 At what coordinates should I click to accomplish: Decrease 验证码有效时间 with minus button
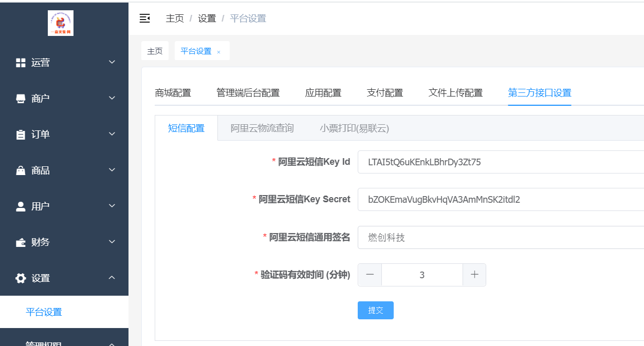[x=370, y=275]
